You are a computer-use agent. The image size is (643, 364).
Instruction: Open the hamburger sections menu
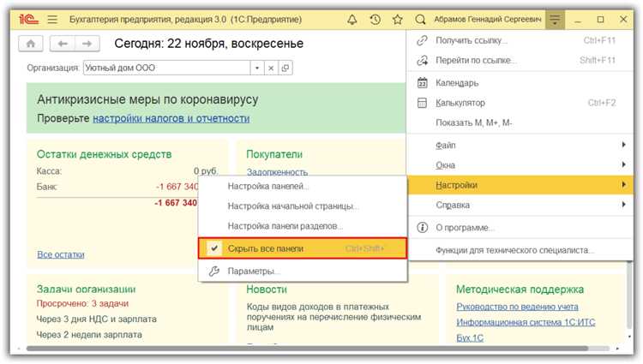(52, 19)
